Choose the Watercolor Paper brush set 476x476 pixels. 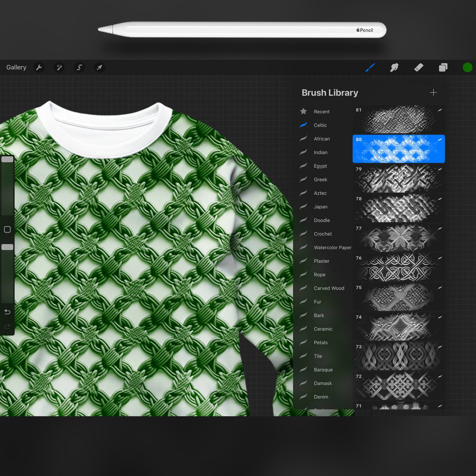click(332, 248)
